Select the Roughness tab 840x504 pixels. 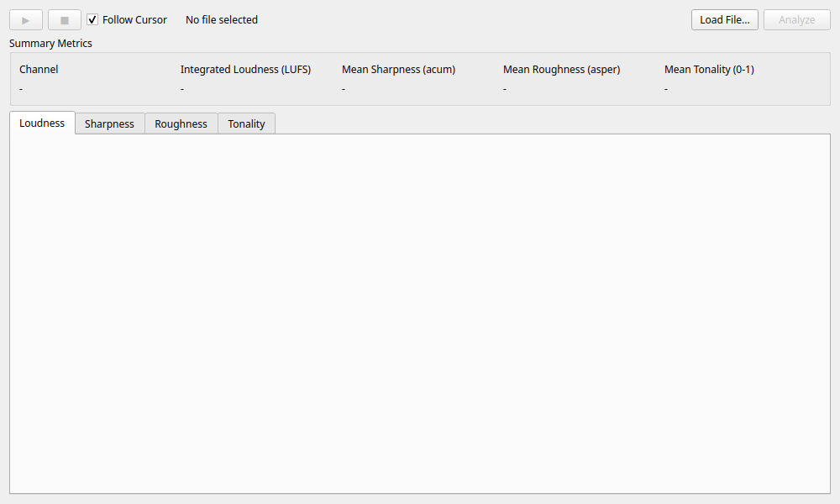click(181, 123)
